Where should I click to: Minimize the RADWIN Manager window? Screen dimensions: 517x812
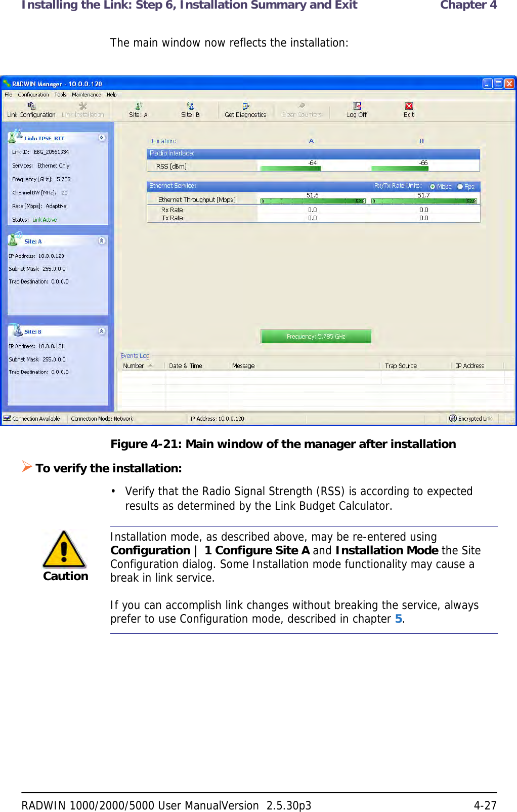tap(487, 84)
